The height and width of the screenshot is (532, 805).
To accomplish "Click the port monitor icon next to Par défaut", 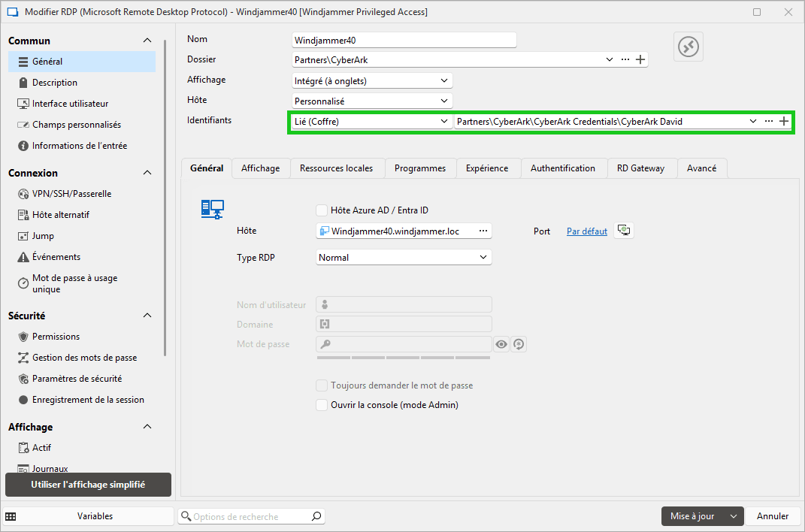I will (624, 231).
